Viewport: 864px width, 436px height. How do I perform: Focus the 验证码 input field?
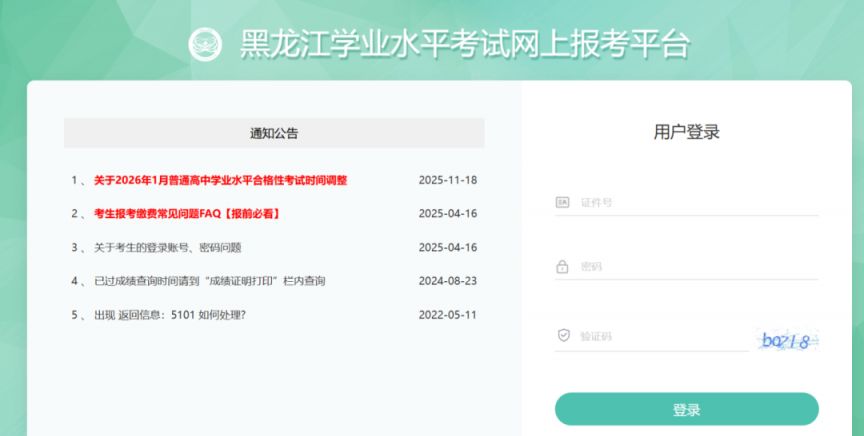coord(651,336)
